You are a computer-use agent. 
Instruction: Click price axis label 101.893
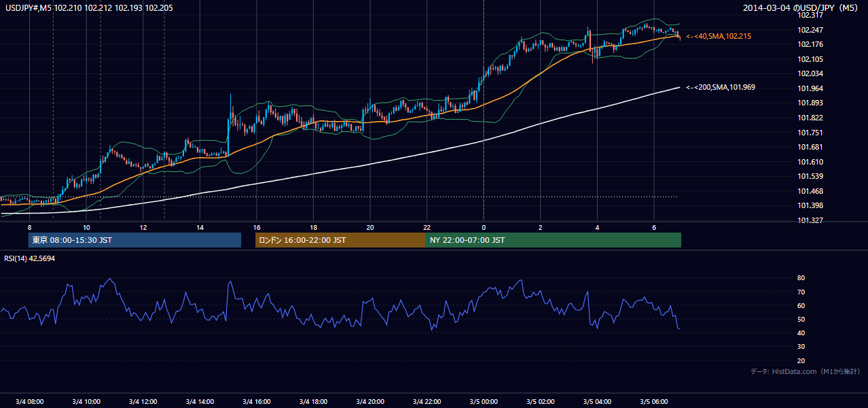[x=810, y=103]
